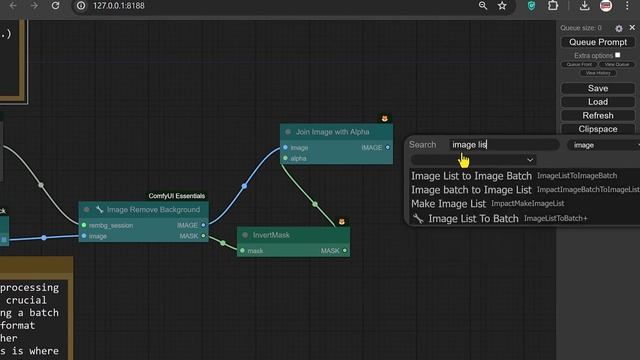The image size is (640, 360).
Task: Save the workflow
Action: click(598, 88)
